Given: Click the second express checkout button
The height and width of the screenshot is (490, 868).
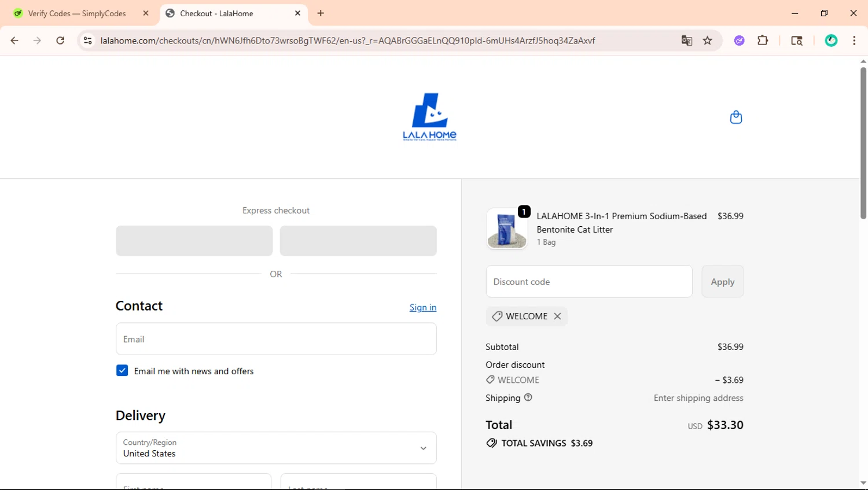Looking at the screenshot, I should (x=358, y=241).
